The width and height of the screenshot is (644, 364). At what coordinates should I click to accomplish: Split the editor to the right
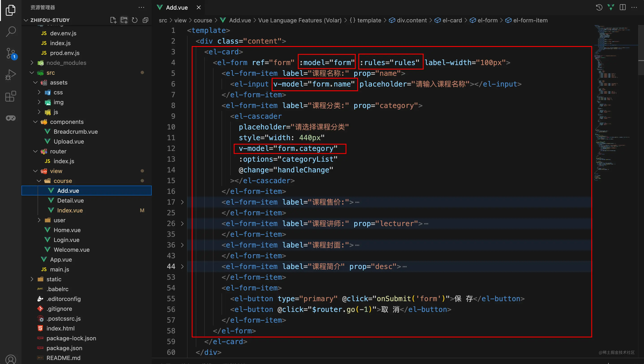coord(623,7)
